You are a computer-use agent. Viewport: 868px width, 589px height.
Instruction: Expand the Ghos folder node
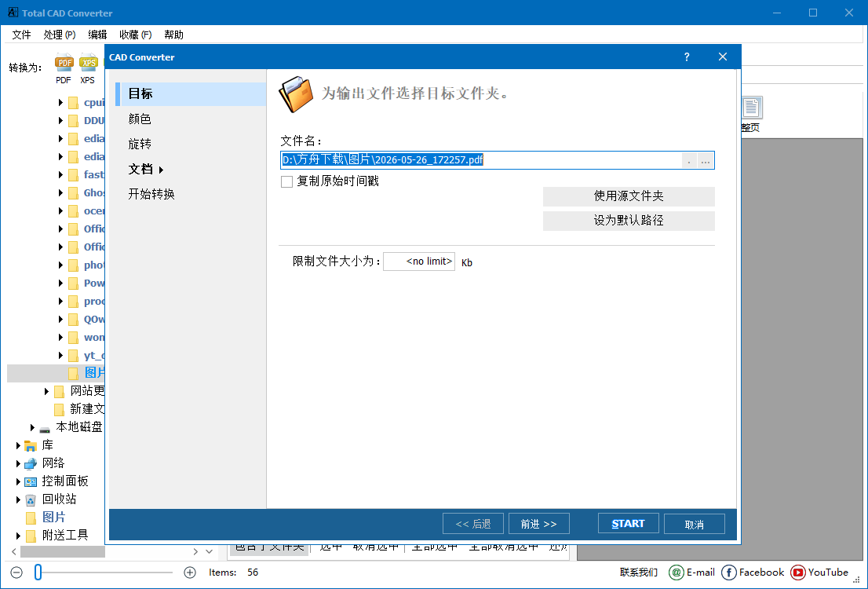pyautogui.click(x=60, y=193)
